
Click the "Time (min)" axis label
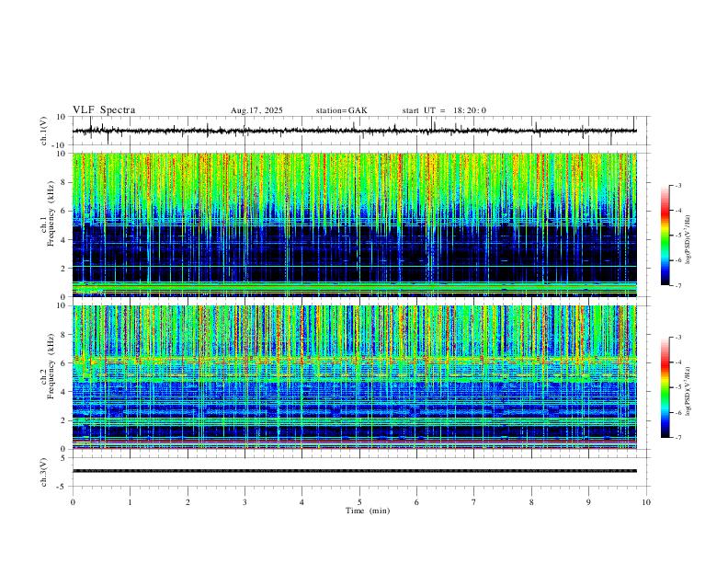pyautogui.click(x=368, y=511)
